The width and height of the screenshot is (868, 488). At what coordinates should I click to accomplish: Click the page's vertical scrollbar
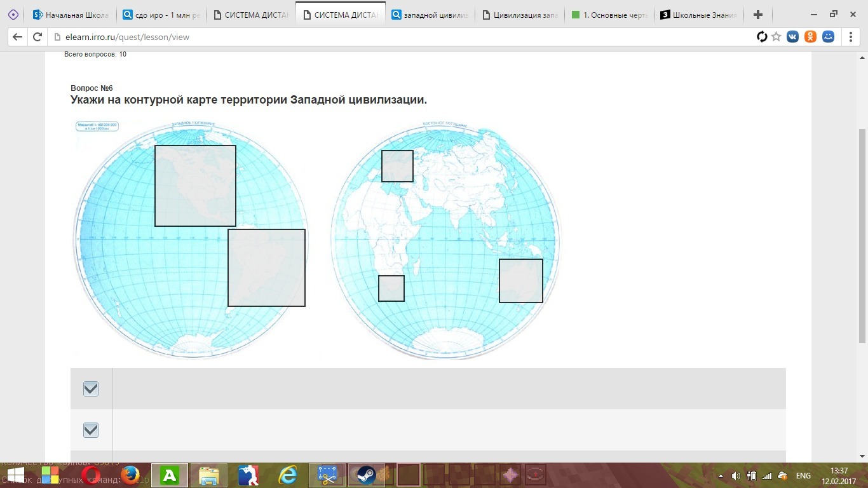862,235
